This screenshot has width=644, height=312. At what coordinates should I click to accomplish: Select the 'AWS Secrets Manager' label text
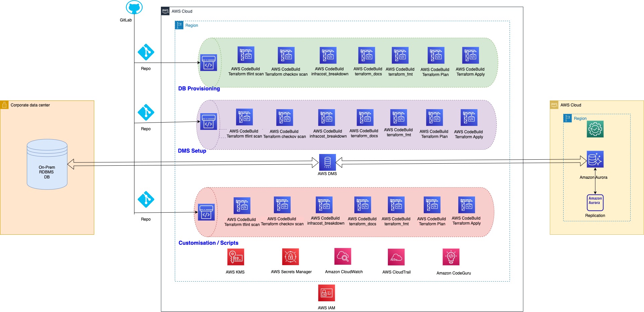pos(291,272)
